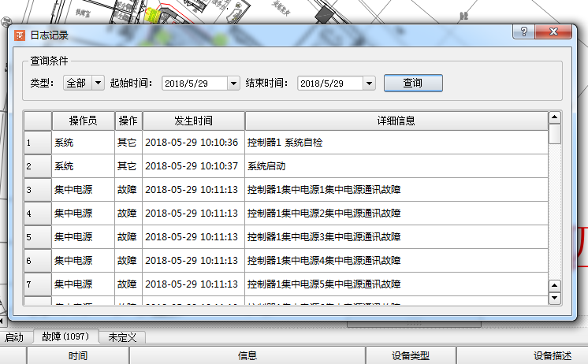Open the 未定义 tab

(x=122, y=336)
